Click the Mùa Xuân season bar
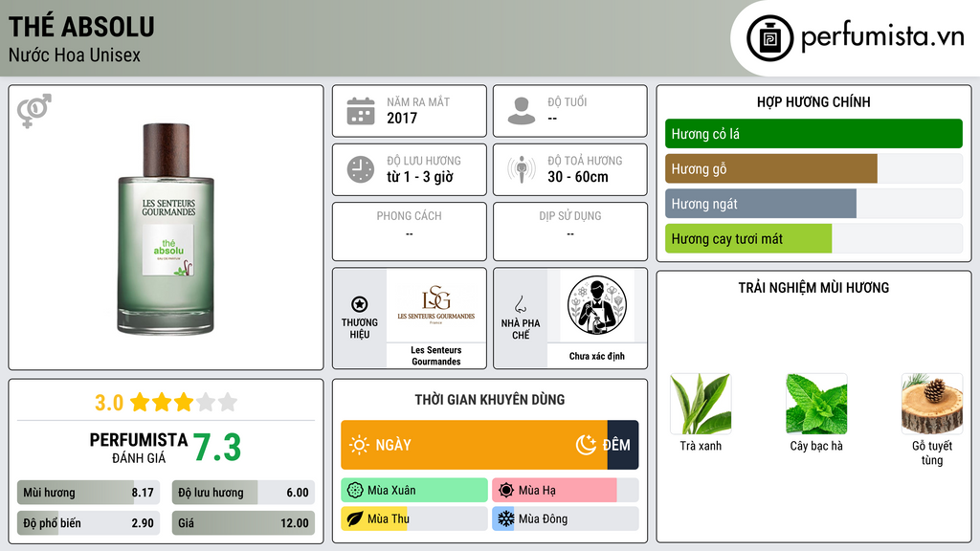The width and height of the screenshot is (980, 551). tap(414, 491)
